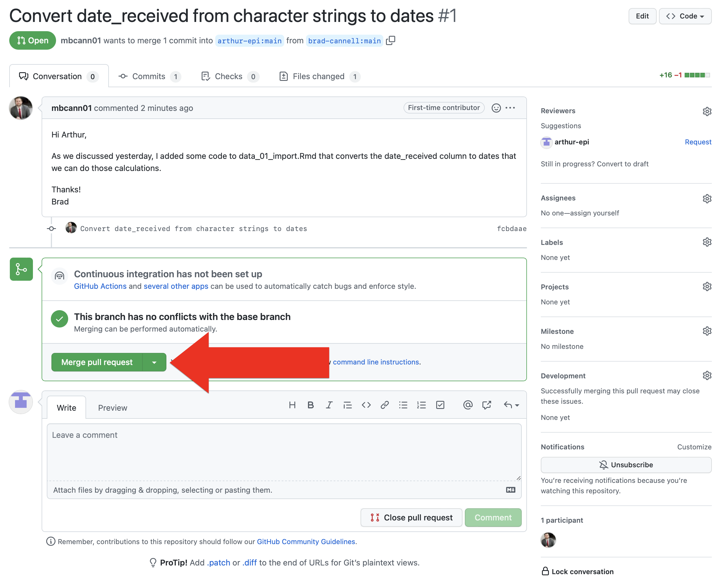Image resolution: width=728 pixels, height=588 pixels.
Task: Add emoji reaction to mbcann01's comment
Action: click(496, 108)
